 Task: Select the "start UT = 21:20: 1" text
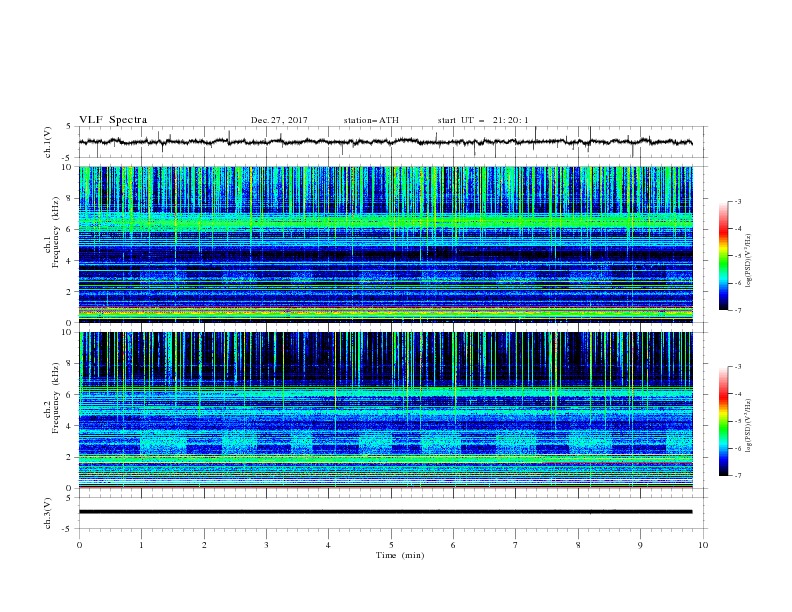coord(483,120)
